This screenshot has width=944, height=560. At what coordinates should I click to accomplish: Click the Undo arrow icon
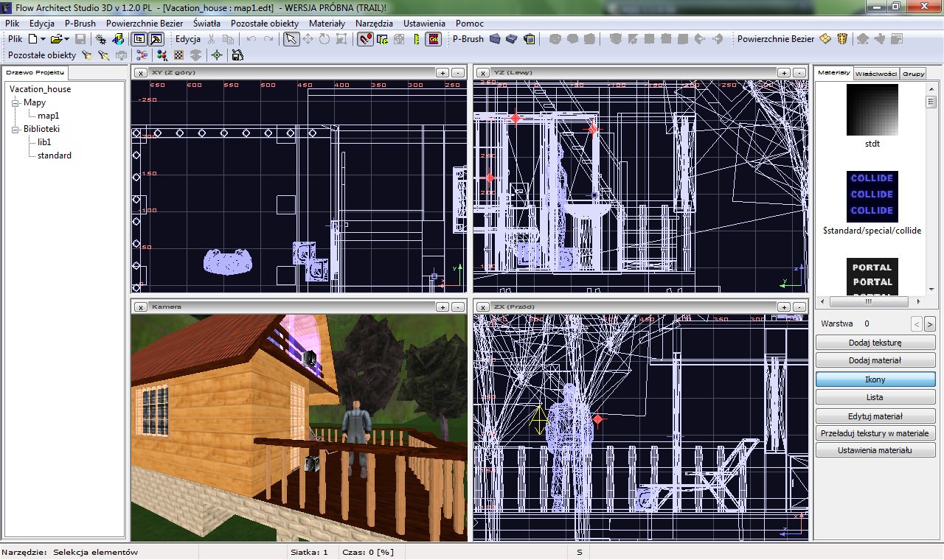coord(251,39)
